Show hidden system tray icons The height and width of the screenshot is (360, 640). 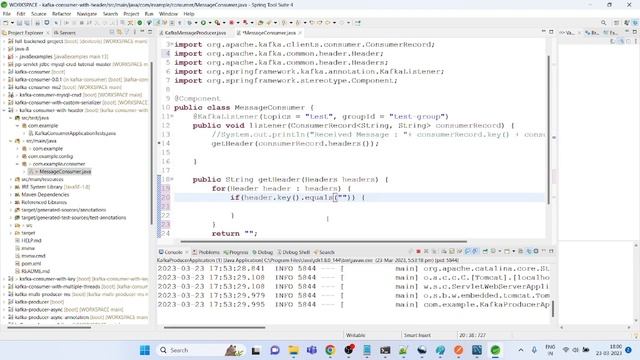tap(521, 350)
